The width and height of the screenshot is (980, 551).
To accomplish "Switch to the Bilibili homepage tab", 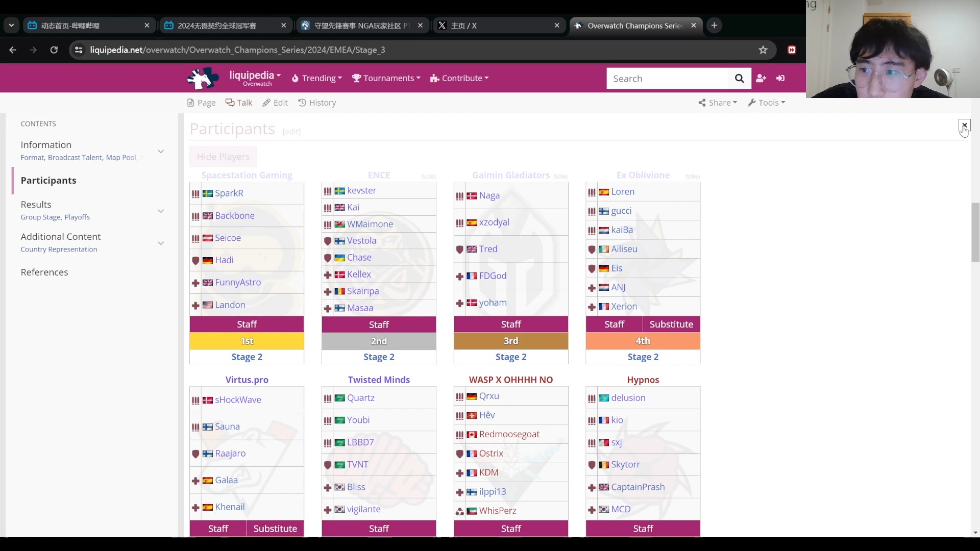I will coord(90,26).
